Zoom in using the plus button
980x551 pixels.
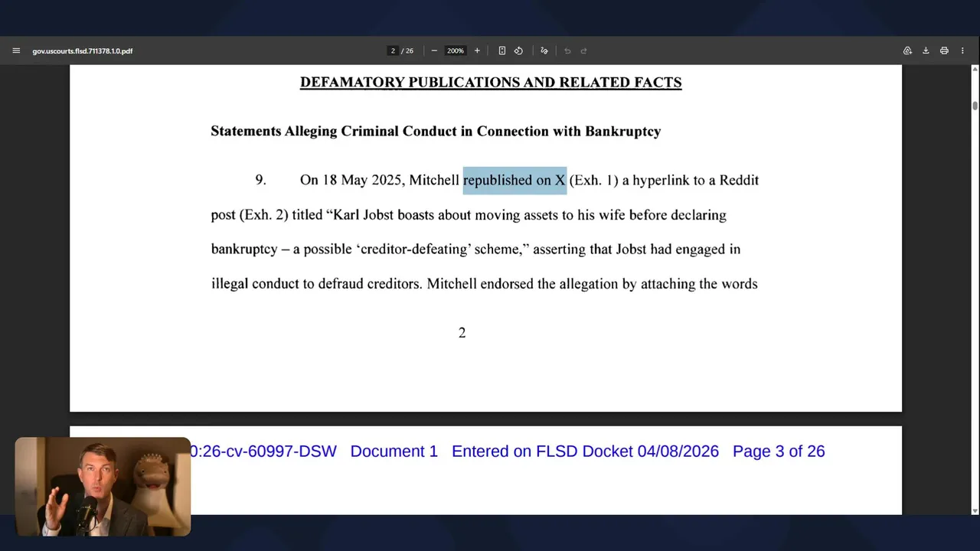pos(477,51)
